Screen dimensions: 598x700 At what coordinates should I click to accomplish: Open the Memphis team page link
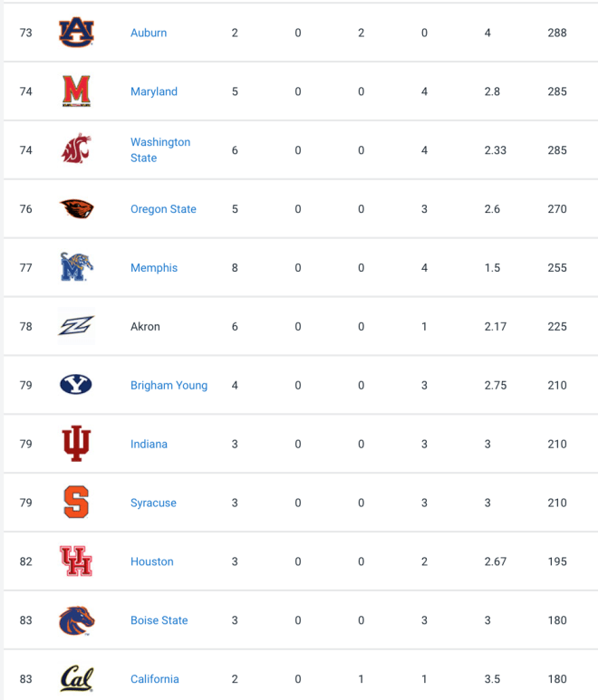pyautogui.click(x=154, y=268)
